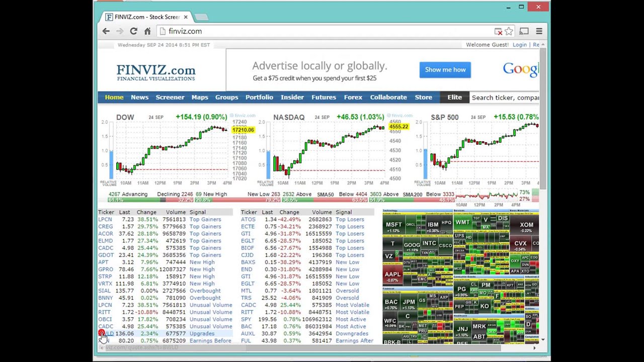Open the Groups page
644x362 pixels.
[x=227, y=97]
